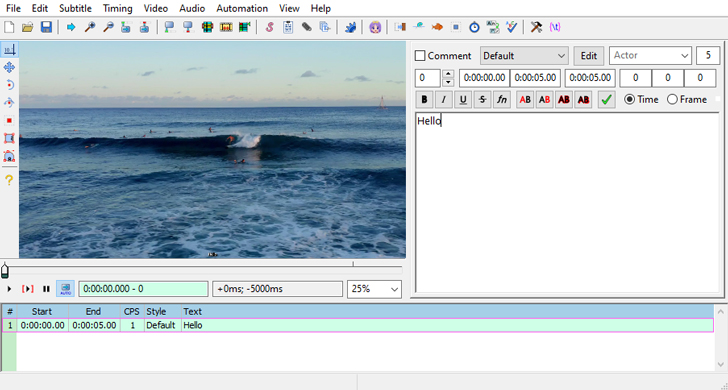Save subtitles with the floppy disk icon
The image size is (728, 390).
pos(46,27)
